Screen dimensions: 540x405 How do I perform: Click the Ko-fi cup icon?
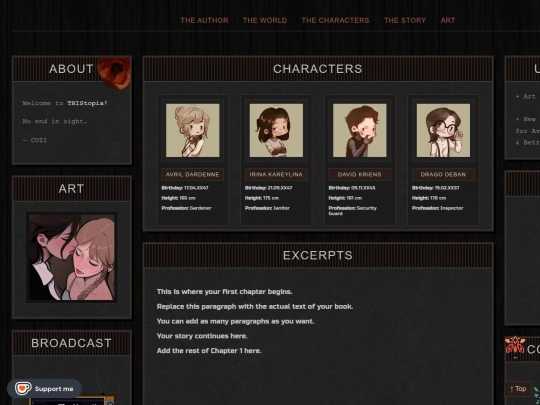[23, 388]
